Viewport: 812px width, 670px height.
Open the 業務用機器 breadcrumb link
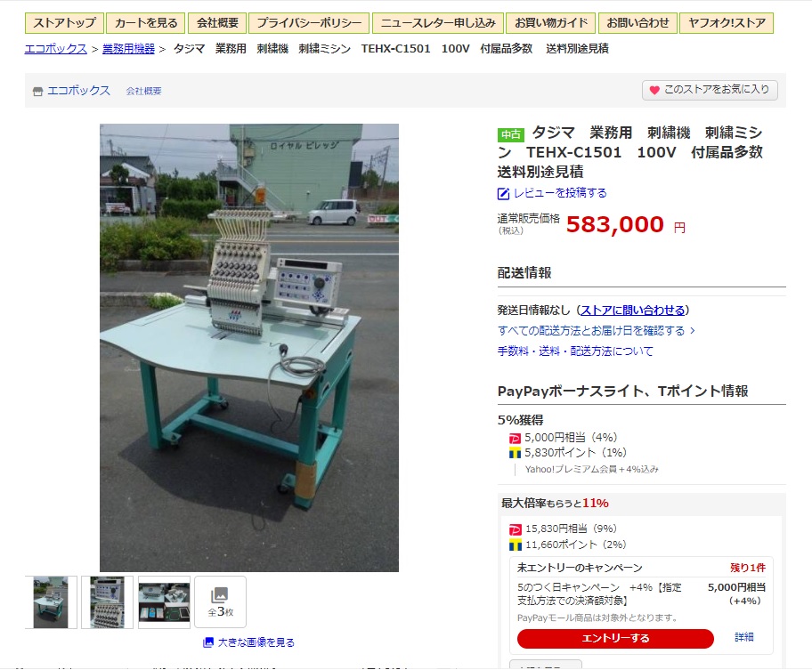128,49
